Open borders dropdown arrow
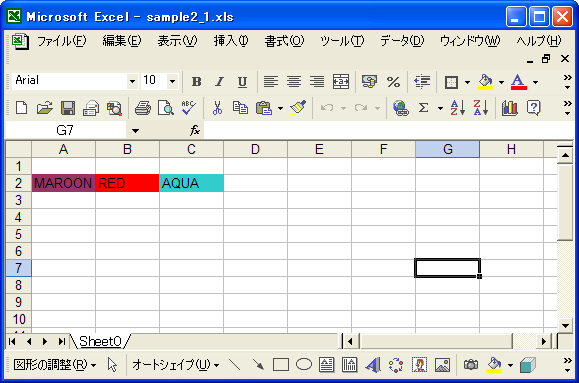The width and height of the screenshot is (579, 383). (x=467, y=82)
